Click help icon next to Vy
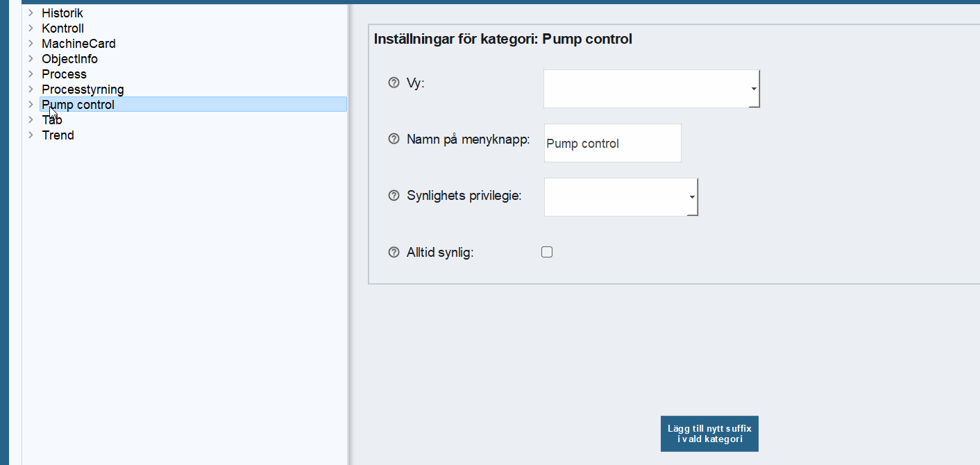 click(x=394, y=83)
